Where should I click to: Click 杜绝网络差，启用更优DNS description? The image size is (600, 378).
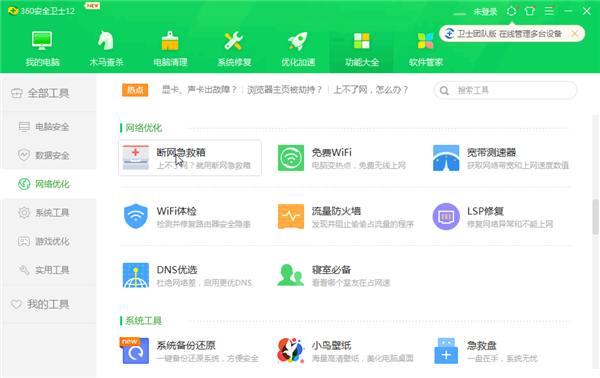point(204,283)
